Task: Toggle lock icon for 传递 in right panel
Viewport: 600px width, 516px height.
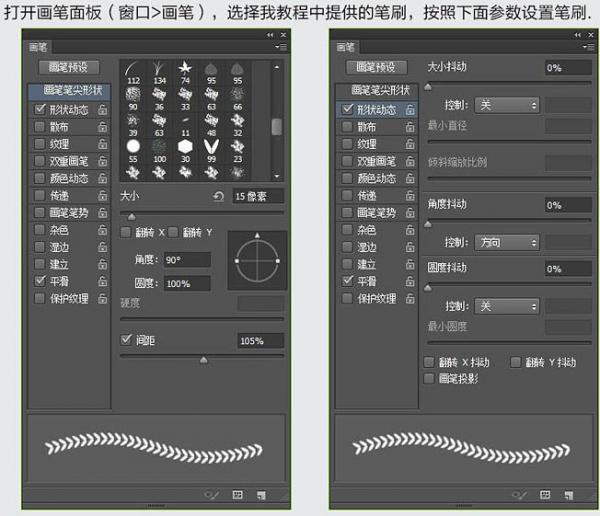Action: (410, 196)
